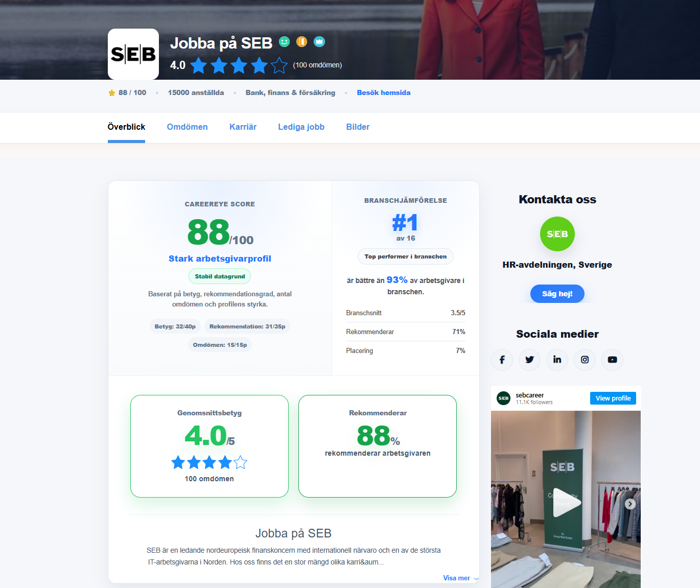Click the stars under Genomsnittsbetyg

tap(209, 463)
